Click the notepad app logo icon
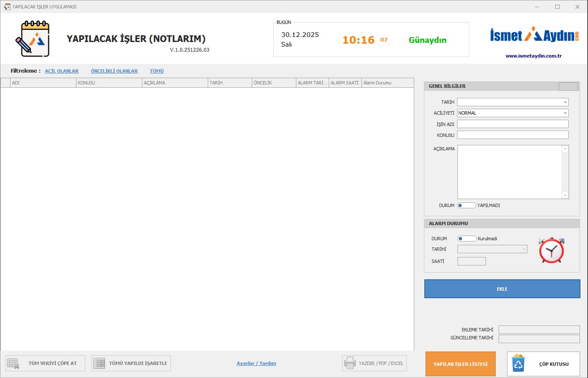This screenshot has width=588, height=378. 33,39
